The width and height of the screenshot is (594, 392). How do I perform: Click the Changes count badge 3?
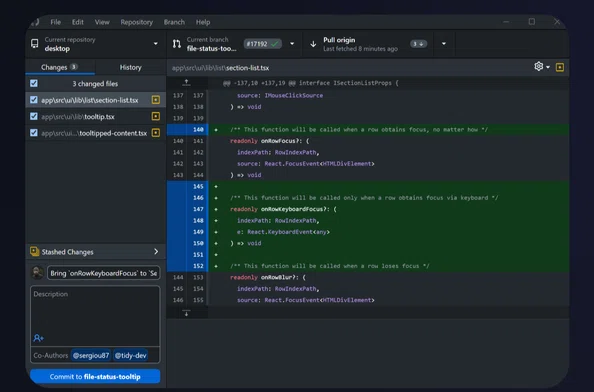[x=73, y=67]
